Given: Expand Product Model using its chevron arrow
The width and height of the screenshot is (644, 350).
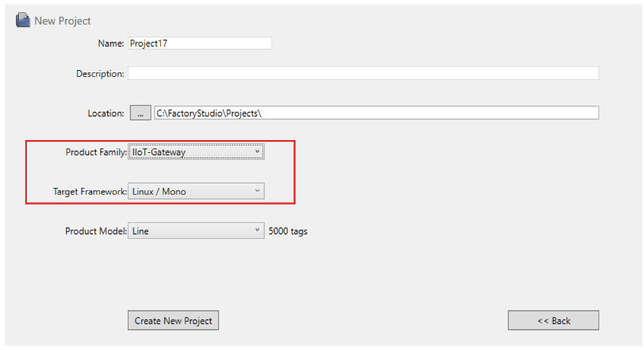Looking at the screenshot, I should [x=257, y=230].
